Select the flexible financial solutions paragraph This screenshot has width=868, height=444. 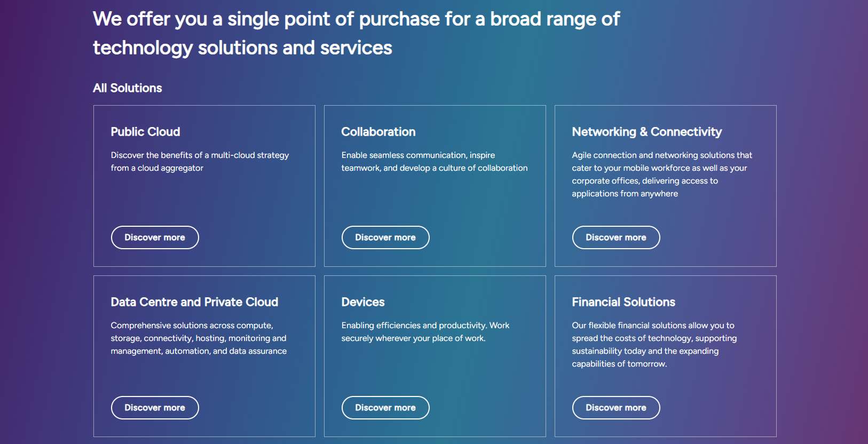654,345
